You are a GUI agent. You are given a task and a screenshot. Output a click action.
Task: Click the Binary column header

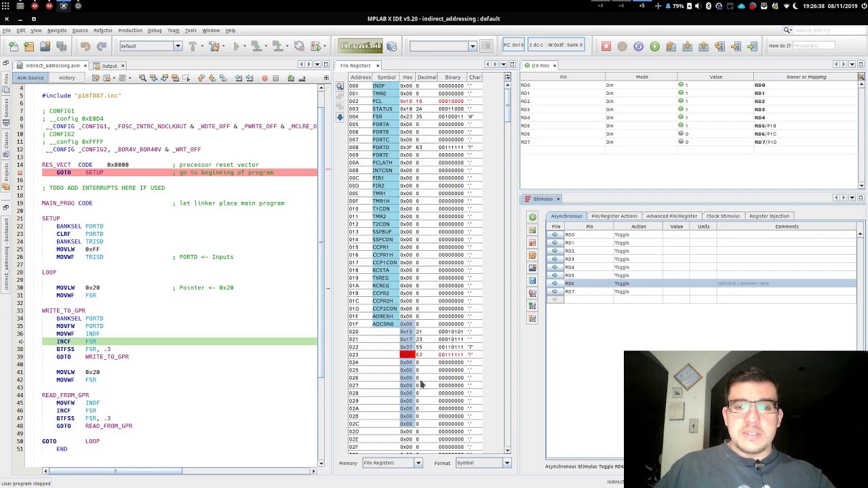pos(452,77)
